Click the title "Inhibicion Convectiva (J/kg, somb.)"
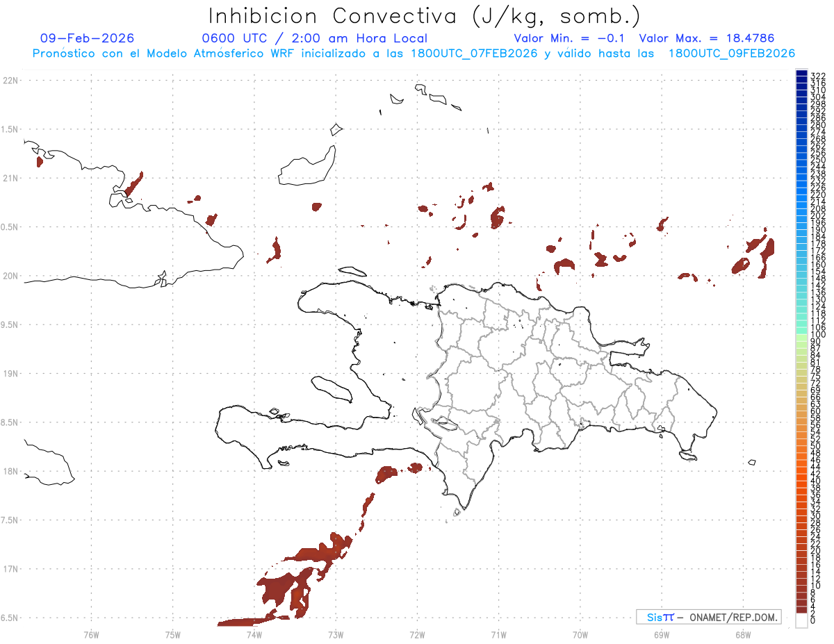Viewport: 834px width, 644px height. [425, 16]
